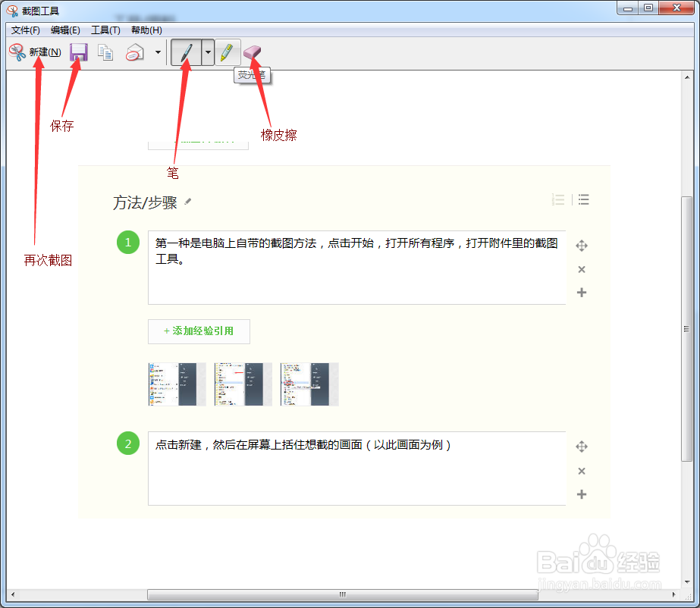Viewport: 700px width, 608px height.
Task: Click the numbered list icon
Action: point(558,199)
